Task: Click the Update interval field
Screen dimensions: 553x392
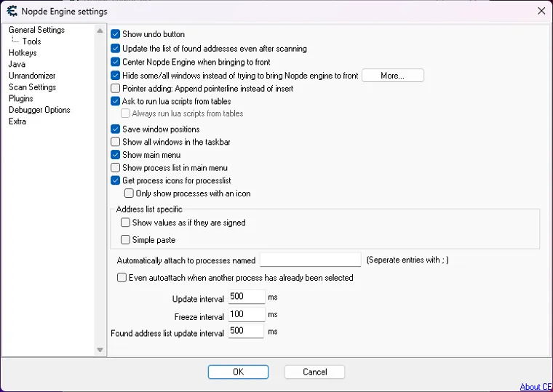Action: tap(247, 297)
